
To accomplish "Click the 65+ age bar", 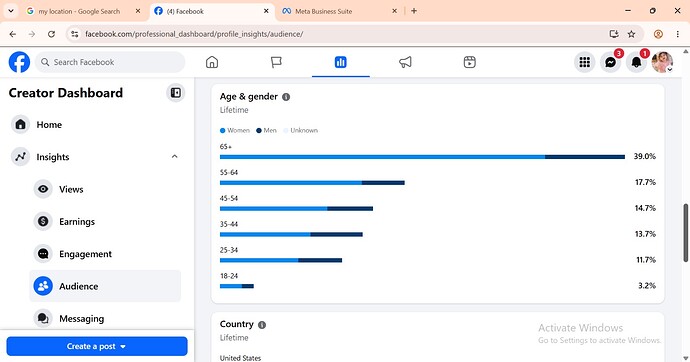I will click(x=422, y=157).
